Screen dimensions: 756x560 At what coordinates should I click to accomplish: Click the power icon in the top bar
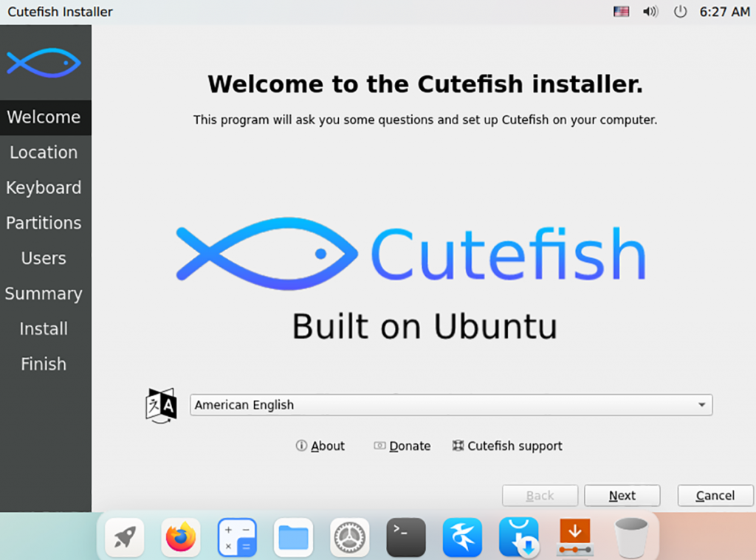679,11
